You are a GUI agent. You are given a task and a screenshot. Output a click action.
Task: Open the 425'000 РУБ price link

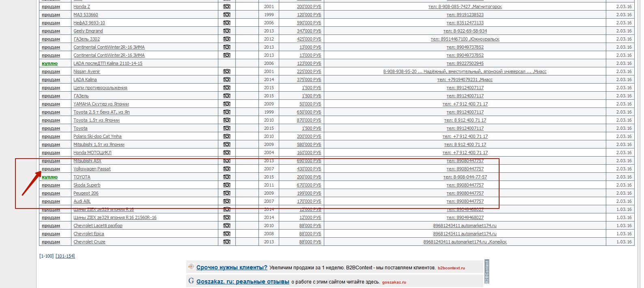(309, 39)
